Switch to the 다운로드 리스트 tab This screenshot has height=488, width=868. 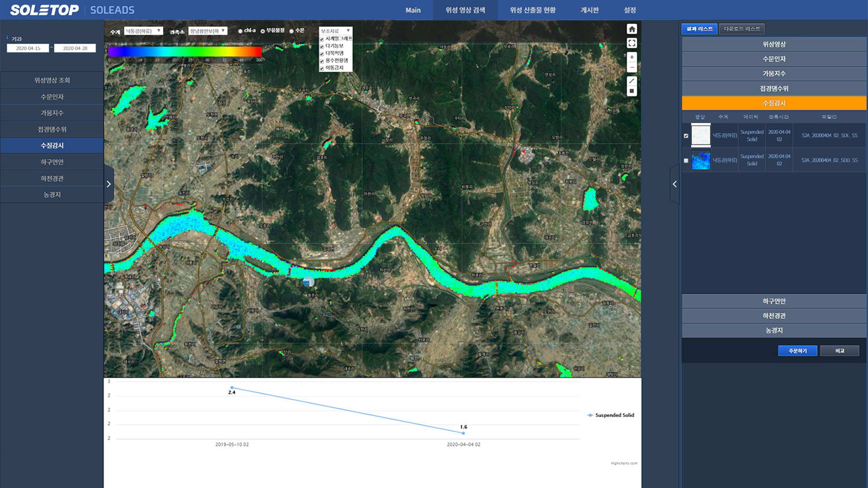742,28
